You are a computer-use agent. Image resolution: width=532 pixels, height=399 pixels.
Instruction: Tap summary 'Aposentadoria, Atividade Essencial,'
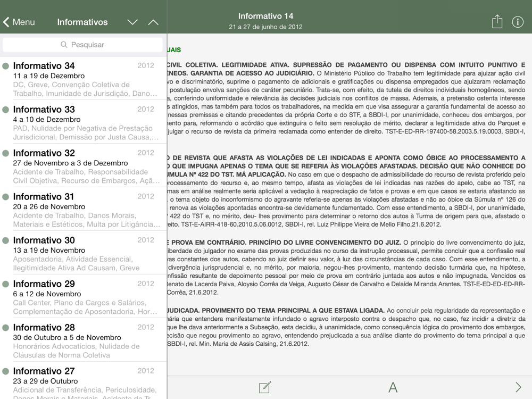(x=73, y=259)
